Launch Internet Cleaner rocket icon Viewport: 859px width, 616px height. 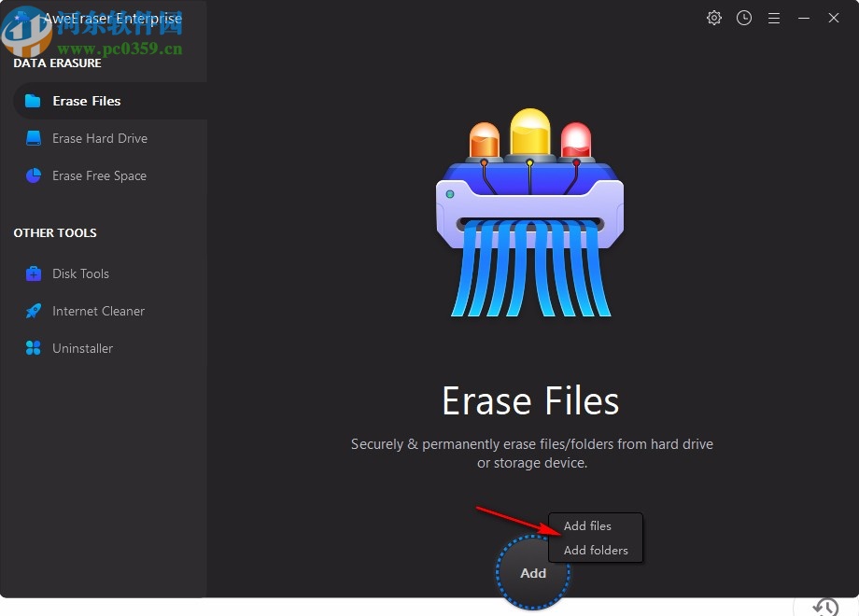(32, 311)
